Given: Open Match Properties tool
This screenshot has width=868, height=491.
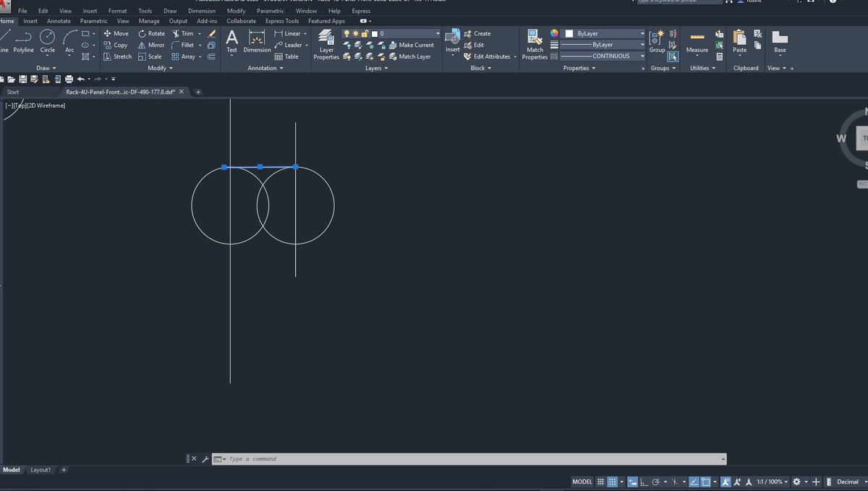Looking at the screenshot, I should click(535, 45).
